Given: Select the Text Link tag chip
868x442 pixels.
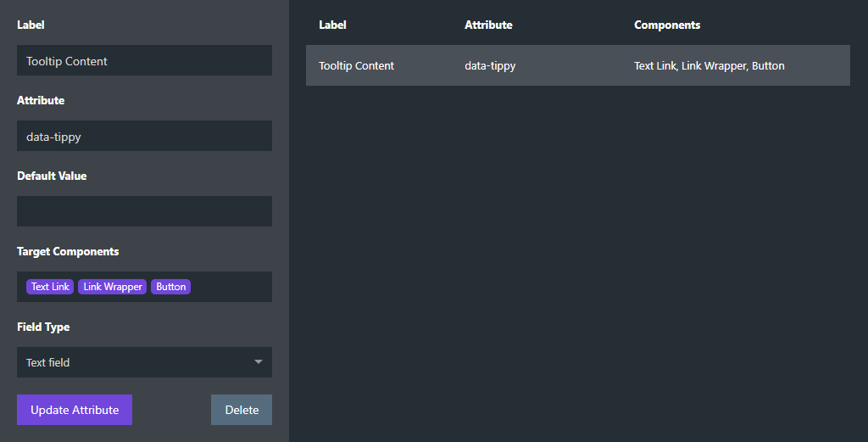Looking at the screenshot, I should click(x=50, y=287).
